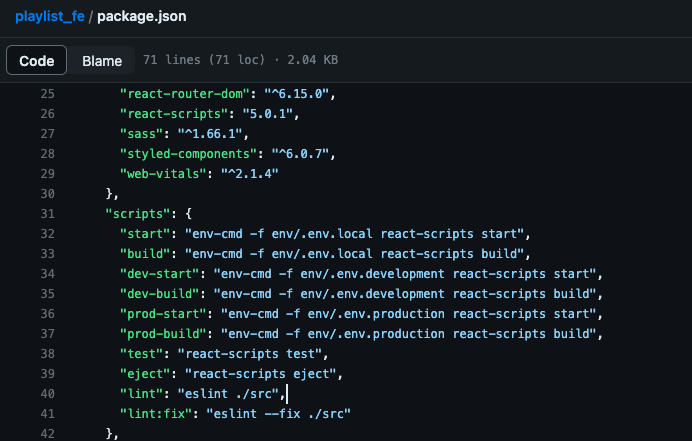Click the "styled-components" dependency key
Viewport: 692px width, 441px height.
189,154
